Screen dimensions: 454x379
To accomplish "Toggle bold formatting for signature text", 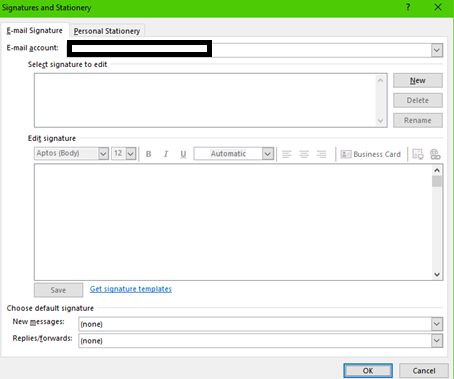I will pos(149,154).
